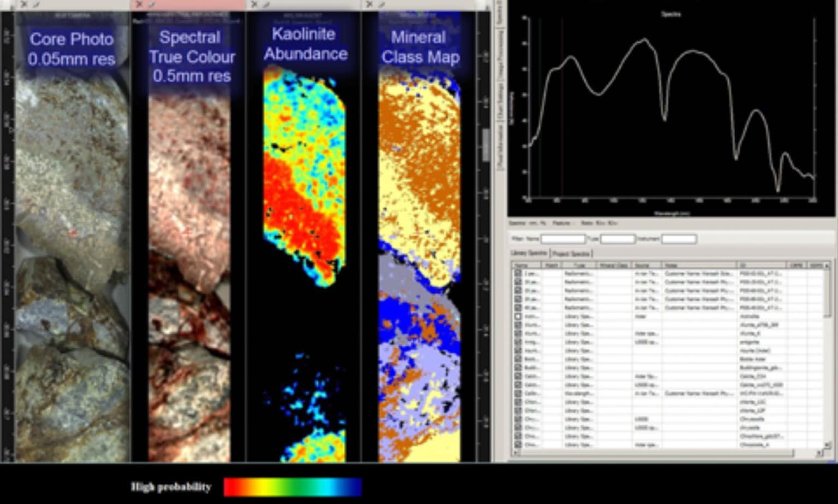This screenshot has height=504, width=838.
Task: Click the Name filter input field
Action: (562, 239)
